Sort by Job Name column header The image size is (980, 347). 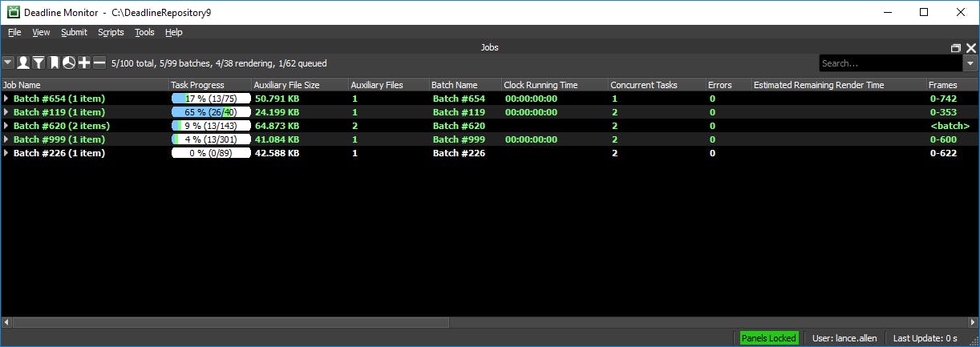click(x=84, y=85)
